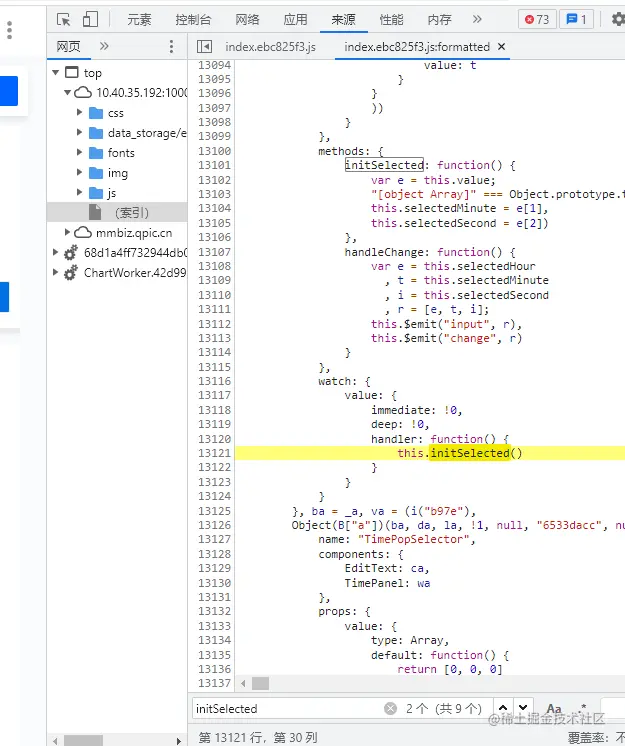
Task: Open the browser three-dot menu at left edge
Action: (x=9, y=30)
